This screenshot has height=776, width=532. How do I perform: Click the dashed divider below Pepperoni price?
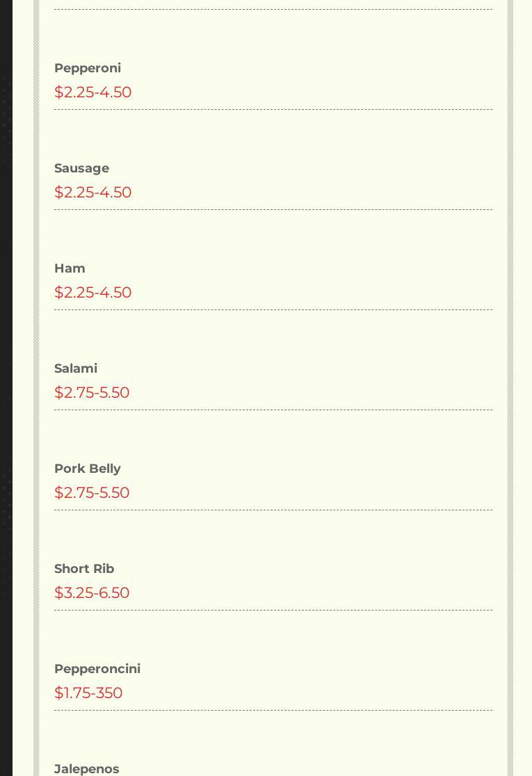point(273,110)
